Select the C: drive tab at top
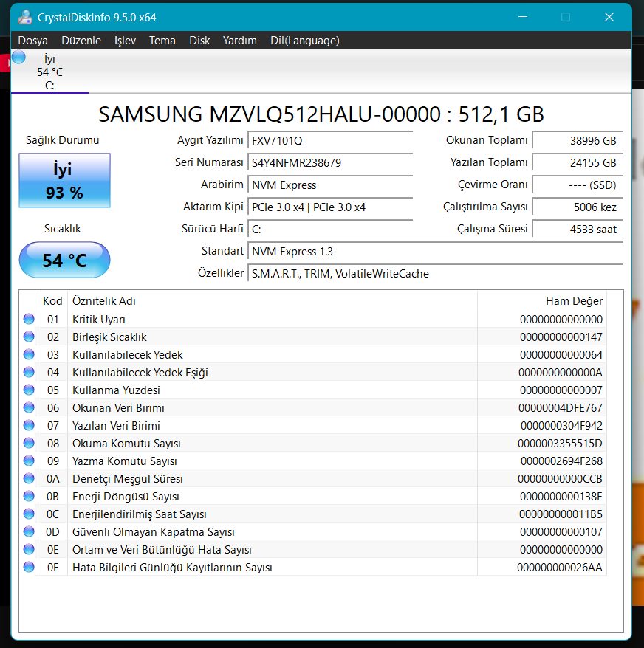Viewport: 644px width, 648px height. coord(49,72)
